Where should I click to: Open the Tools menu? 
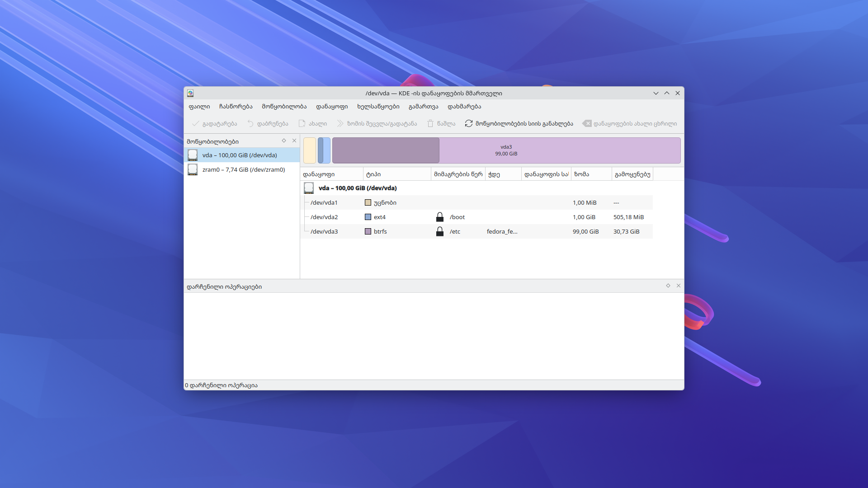[378, 107]
